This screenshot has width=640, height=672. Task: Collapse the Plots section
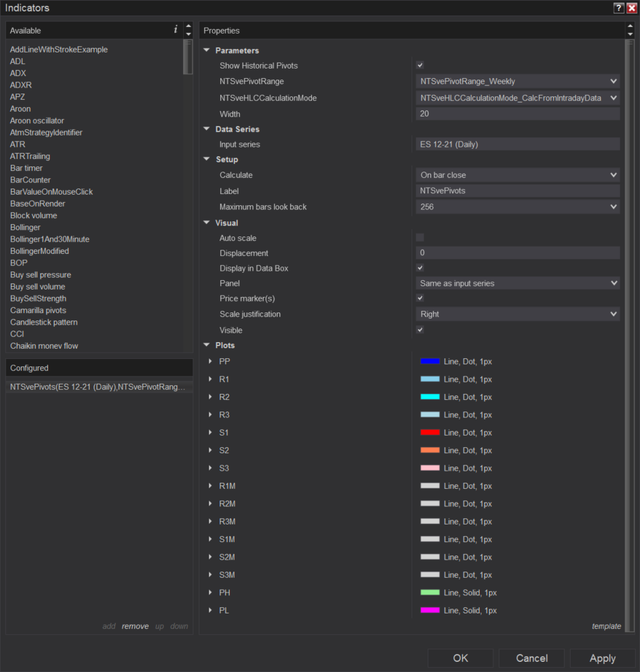point(207,345)
